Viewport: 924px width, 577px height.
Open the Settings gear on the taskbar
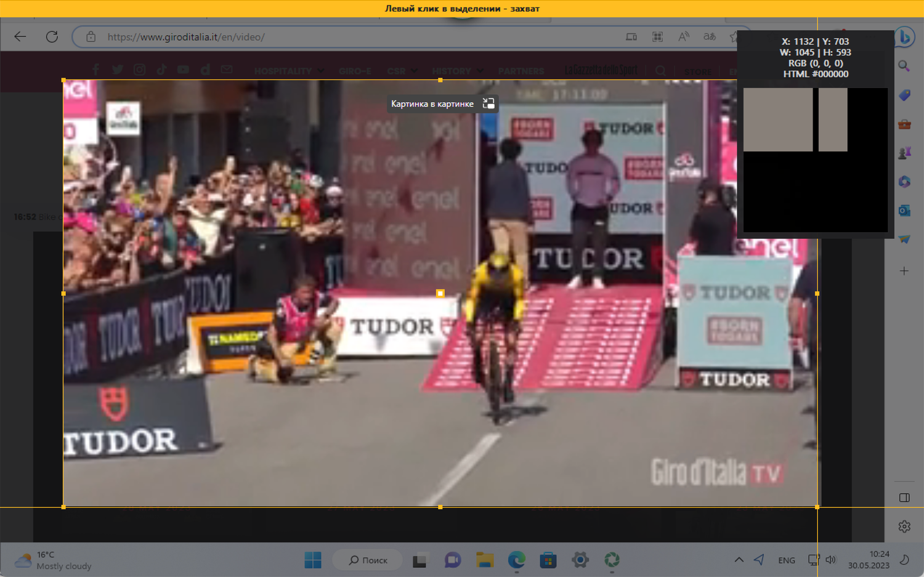pos(580,560)
